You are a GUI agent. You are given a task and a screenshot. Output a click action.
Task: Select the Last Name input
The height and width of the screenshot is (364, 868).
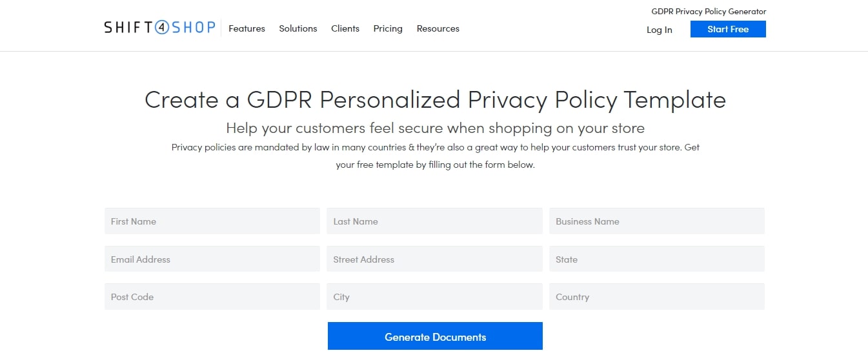pyautogui.click(x=434, y=221)
